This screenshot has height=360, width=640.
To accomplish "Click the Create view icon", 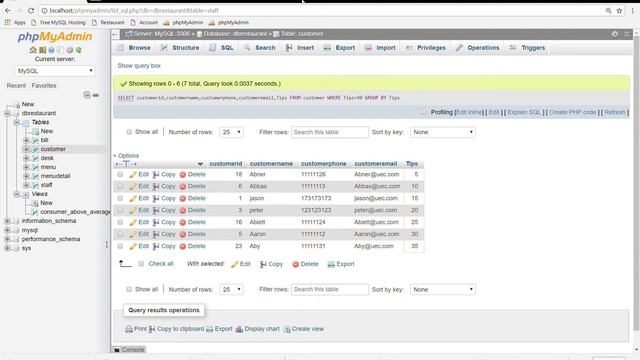I will 287,329.
